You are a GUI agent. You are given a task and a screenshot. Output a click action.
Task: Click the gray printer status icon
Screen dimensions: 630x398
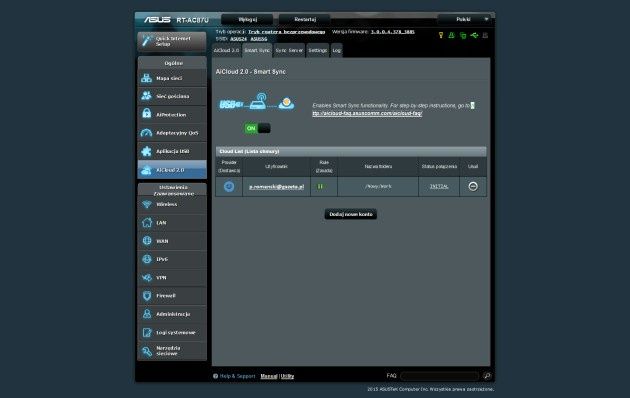(485, 35)
